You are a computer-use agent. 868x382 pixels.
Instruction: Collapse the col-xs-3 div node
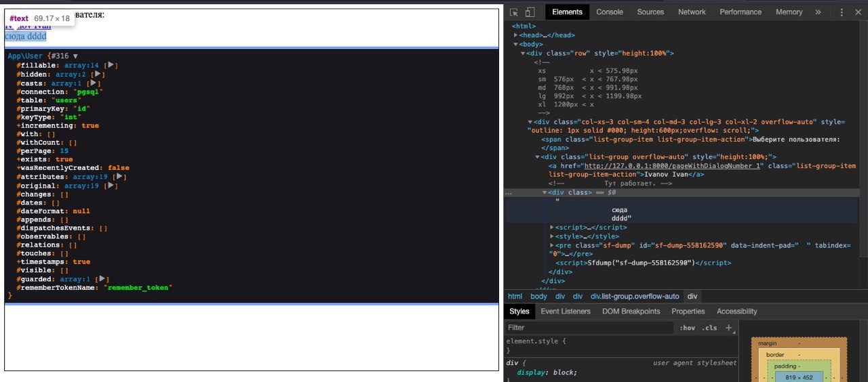pos(530,122)
